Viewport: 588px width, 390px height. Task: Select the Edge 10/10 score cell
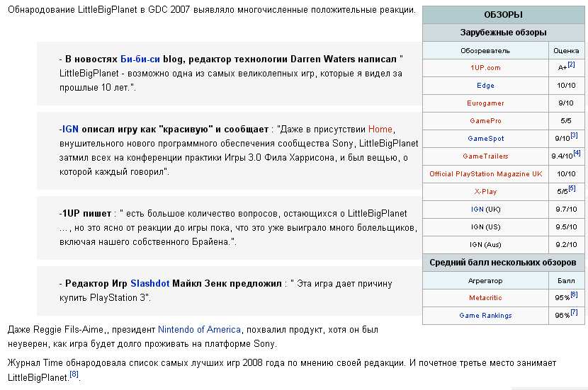pyautogui.click(x=566, y=86)
